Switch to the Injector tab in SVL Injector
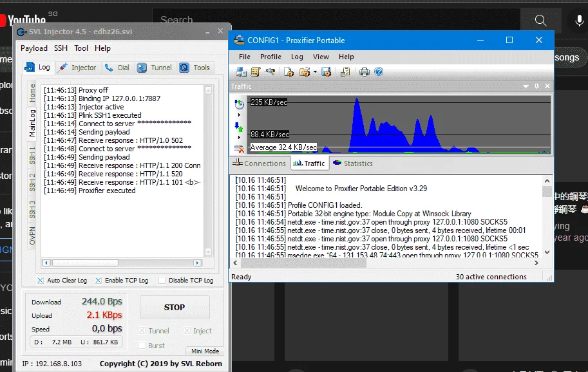The image size is (588, 372). click(x=78, y=68)
